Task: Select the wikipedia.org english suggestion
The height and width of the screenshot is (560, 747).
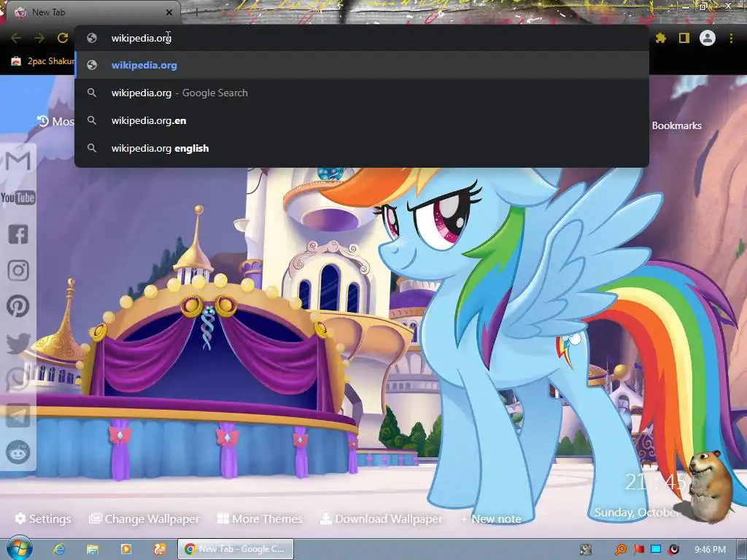Action: (362, 148)
